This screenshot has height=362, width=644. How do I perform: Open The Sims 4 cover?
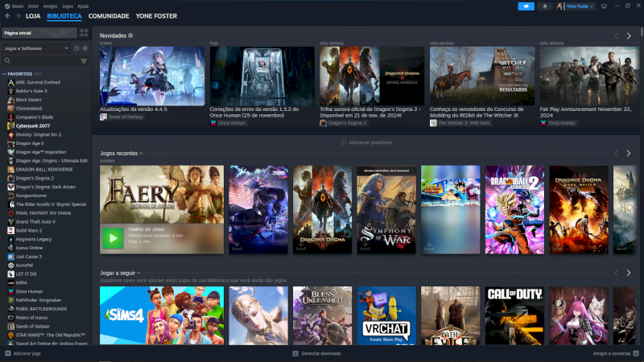(162, 315)
